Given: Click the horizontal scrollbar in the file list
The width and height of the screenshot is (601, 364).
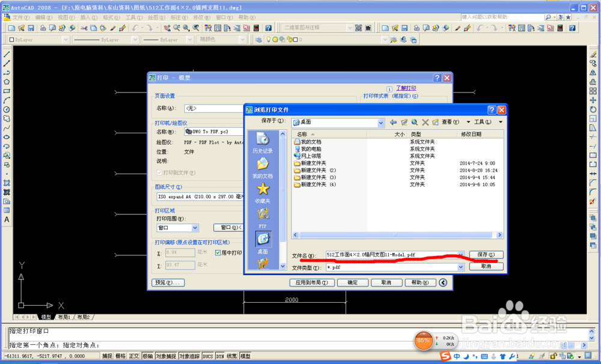Looking at the screenshot, I should coord(396,235).
